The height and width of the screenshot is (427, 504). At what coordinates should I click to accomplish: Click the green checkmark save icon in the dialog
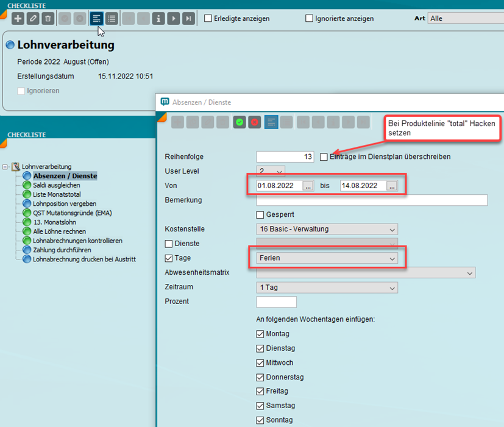coord(240,122)
